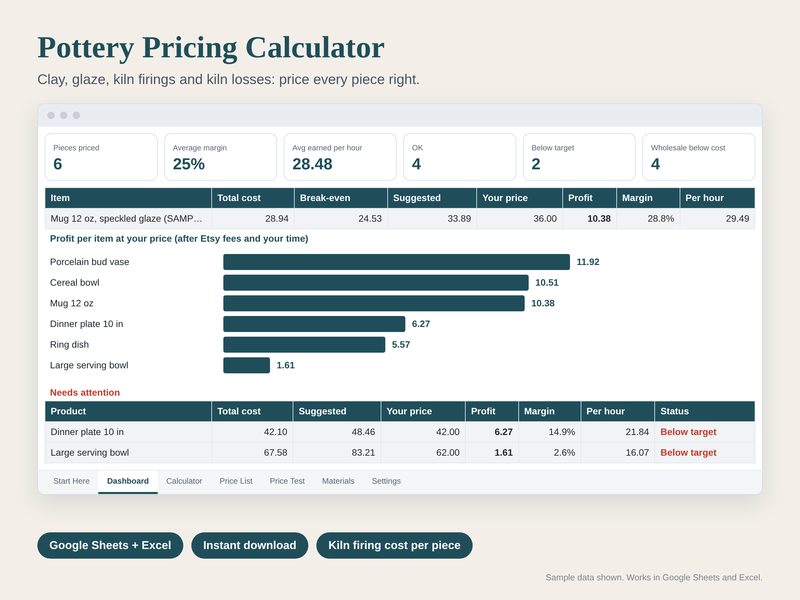
Task: Click the 28.8% margin cell
Action: tap(648, 218)
